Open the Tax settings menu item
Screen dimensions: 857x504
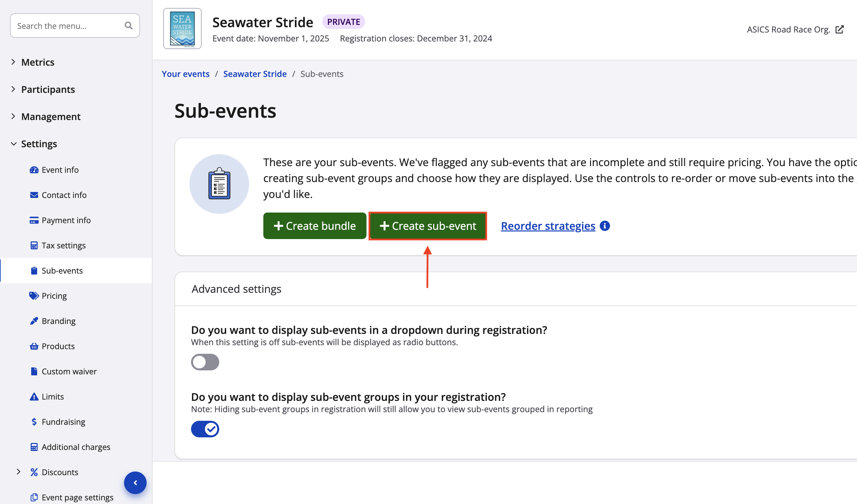coord(63,245)
